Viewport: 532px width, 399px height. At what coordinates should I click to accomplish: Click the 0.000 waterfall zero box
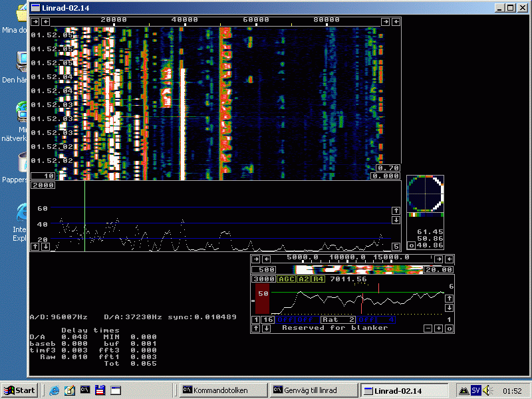[386, 176]
